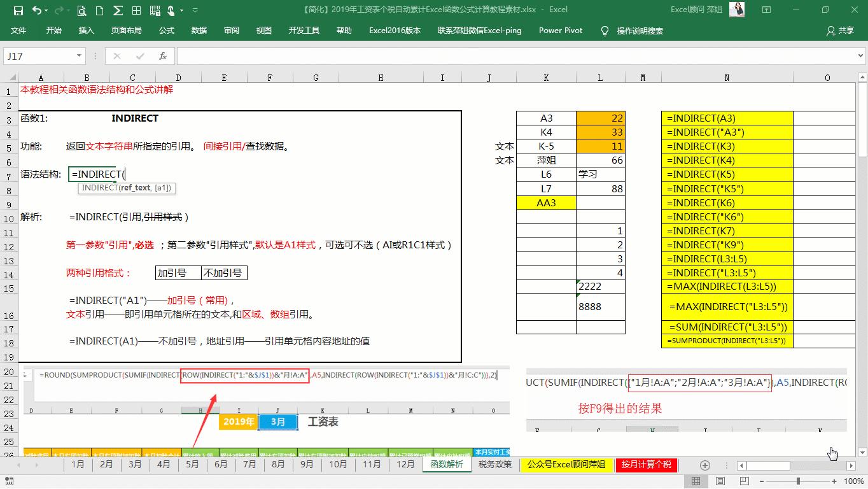Open the Name Box dropdown showing J17

[x=78, y=56]
